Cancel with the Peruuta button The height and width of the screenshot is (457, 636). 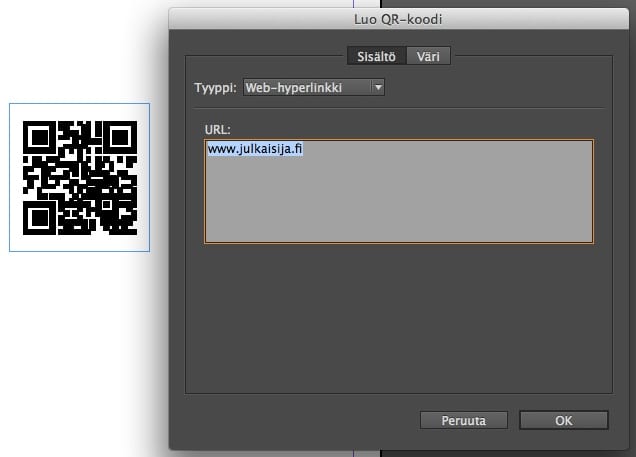pyautogui.click(x=464, y=420)
